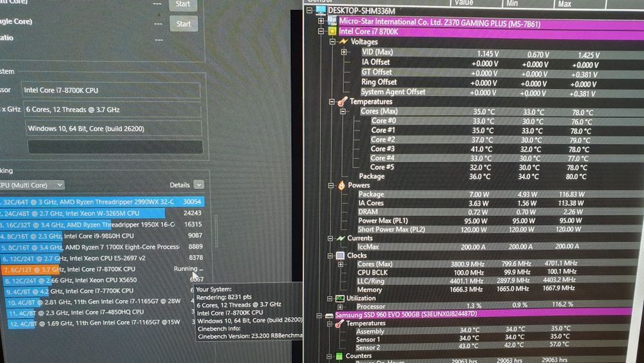
Task: Select the Intel Core i7-7700K ranking row
Action: coord(99,291)
